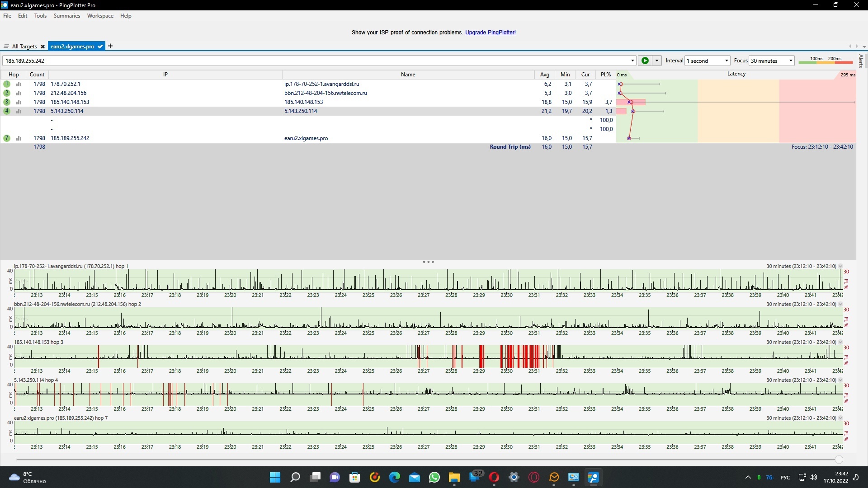Click the green hop 7 number badge
Screen dimensions: 868x488
click(7, 138)
